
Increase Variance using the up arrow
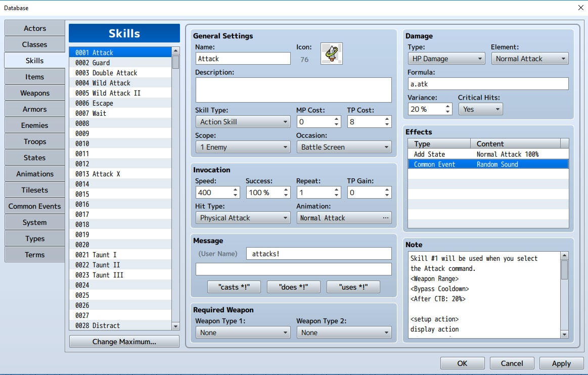point(448,107)
